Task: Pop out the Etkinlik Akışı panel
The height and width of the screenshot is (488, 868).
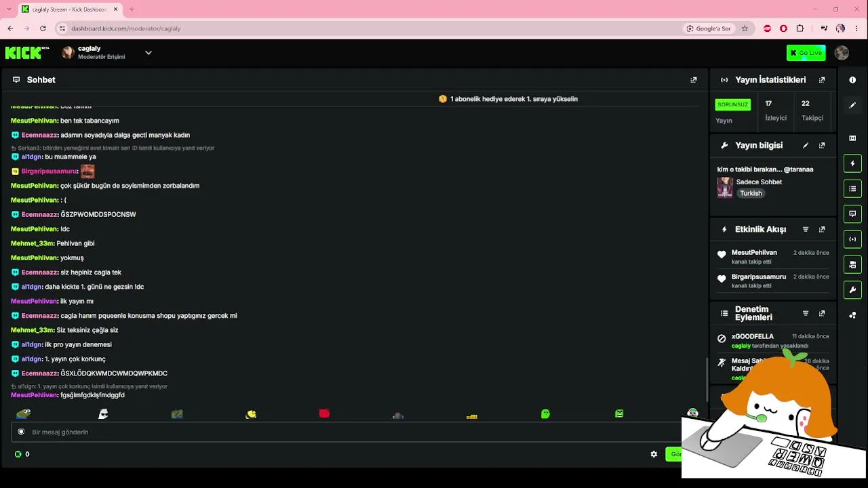Action: click(x=822, y=229)
